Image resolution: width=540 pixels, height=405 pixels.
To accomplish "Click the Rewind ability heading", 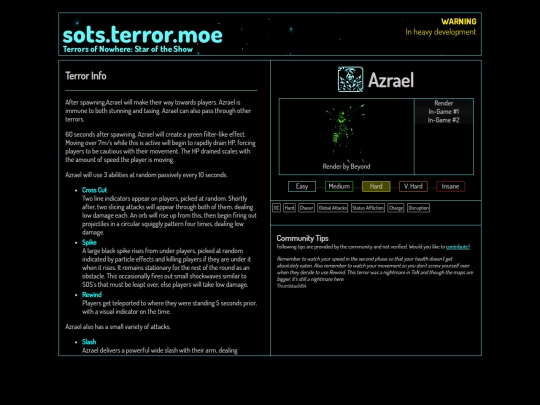I will pos(92,295).
